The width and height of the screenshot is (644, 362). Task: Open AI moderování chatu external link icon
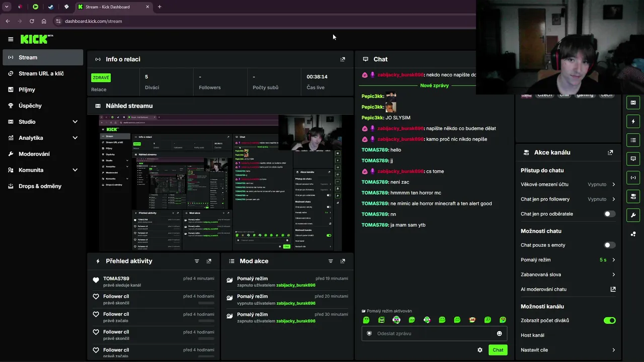(x=613, y=289)
